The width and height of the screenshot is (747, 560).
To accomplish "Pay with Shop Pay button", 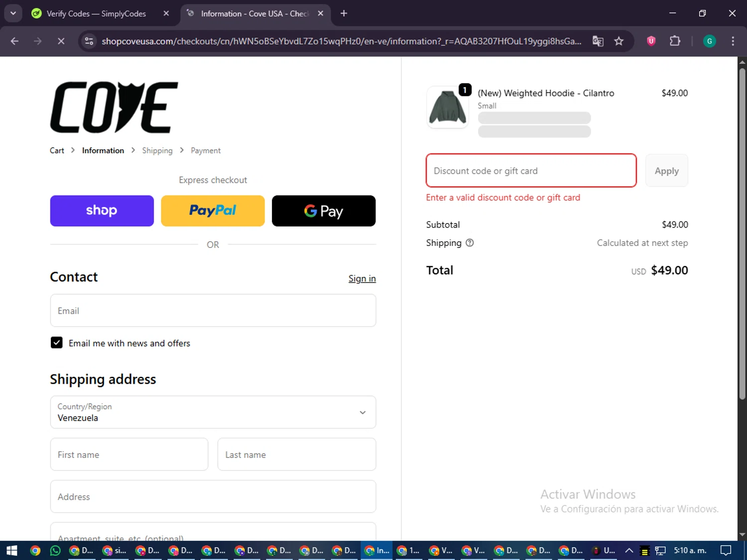I will 102,211.
